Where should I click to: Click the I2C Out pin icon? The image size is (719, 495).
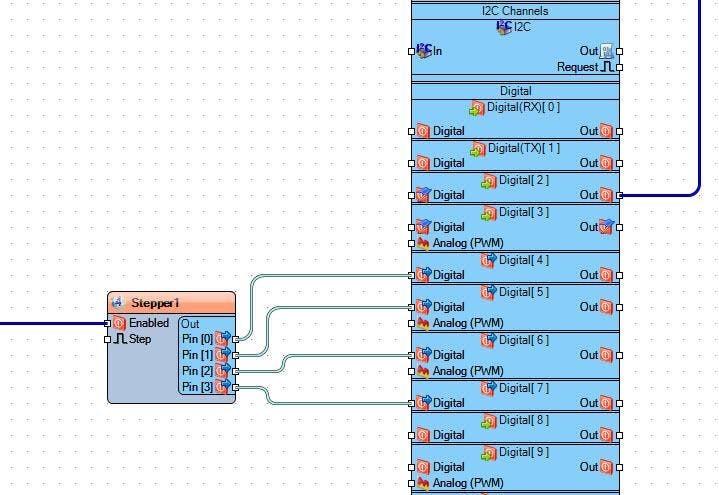coord(607,51)
